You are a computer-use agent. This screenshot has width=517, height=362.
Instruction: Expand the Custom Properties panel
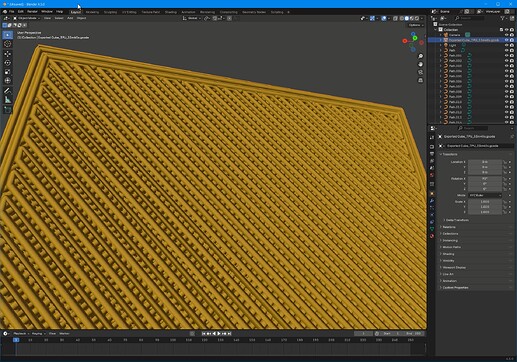(x=455, y=288)
